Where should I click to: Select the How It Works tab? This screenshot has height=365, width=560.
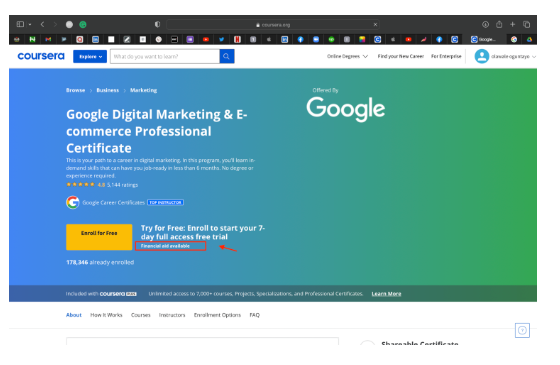106,315
